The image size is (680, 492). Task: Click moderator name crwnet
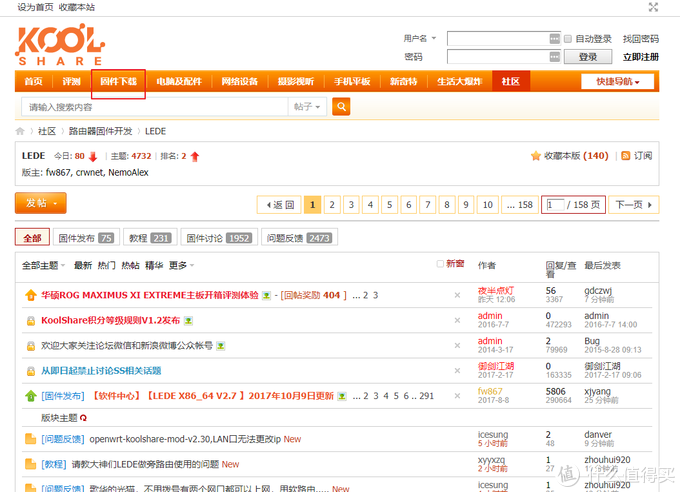[90, 173]
